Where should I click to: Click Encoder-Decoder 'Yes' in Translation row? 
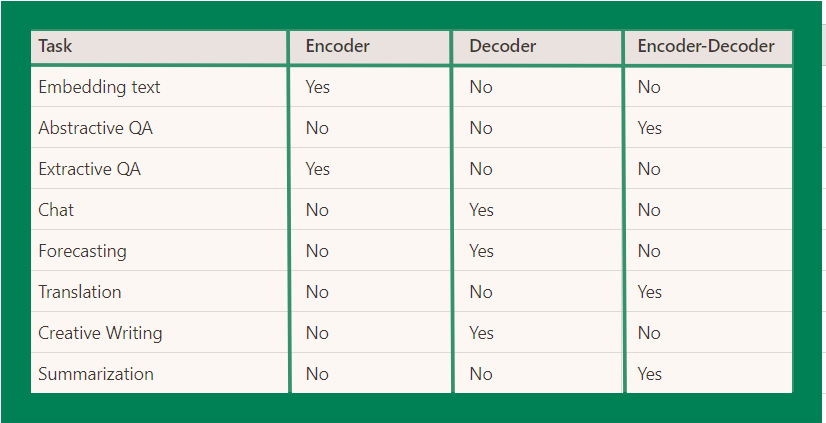coord(649,292)
